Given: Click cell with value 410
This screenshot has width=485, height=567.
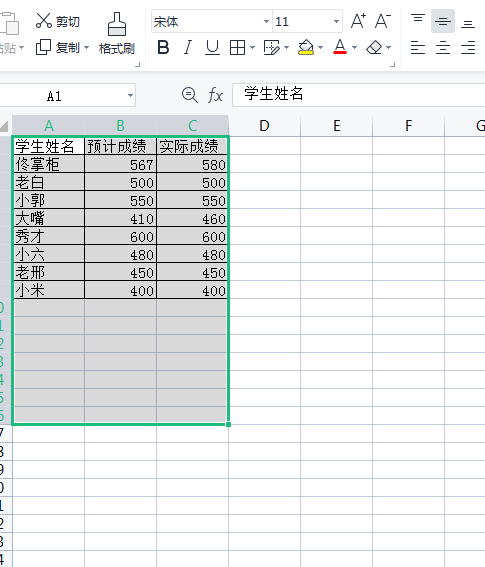Looking at the screenshot, I should pyautogui.click(x=120, y=218).
